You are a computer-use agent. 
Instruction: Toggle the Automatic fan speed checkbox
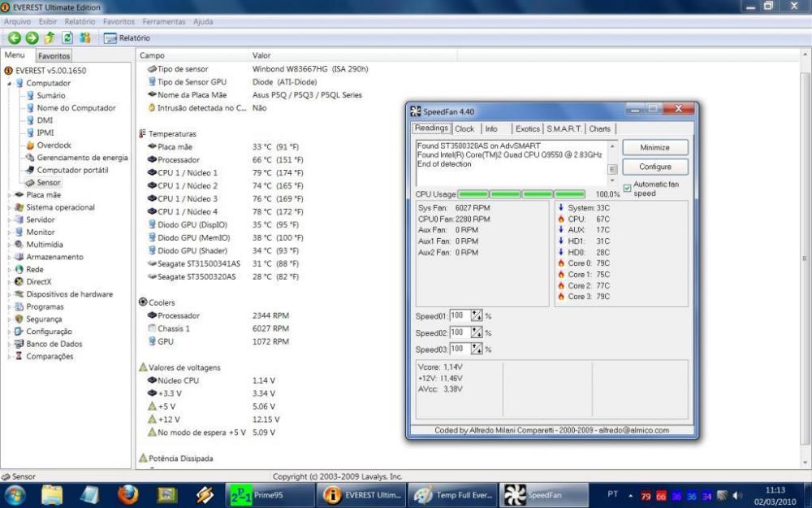click(x=627, y=189)
